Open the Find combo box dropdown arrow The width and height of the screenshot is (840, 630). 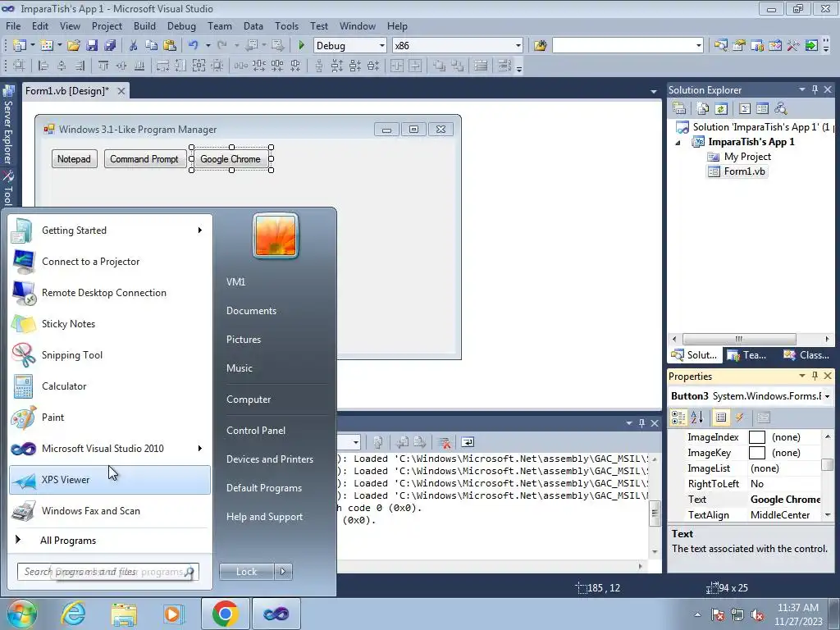(x=699, y=46)
